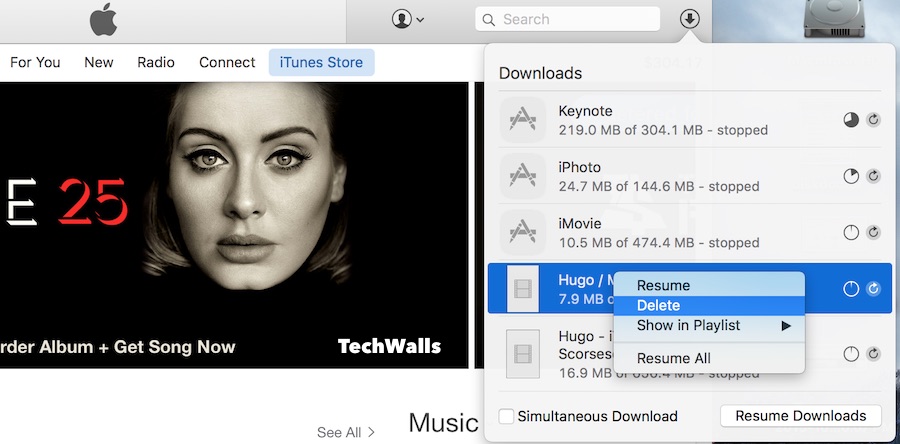Select the iTunes Store tab
Image resolution: width=900 pixels, height=444 pixels.
coord(321,62)
